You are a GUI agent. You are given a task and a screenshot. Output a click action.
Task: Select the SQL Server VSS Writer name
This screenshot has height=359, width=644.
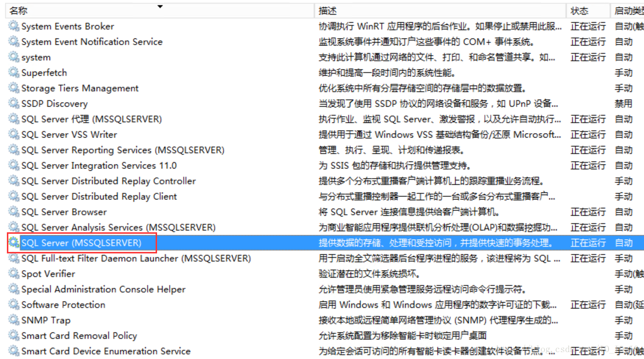(x=69, y=135)
